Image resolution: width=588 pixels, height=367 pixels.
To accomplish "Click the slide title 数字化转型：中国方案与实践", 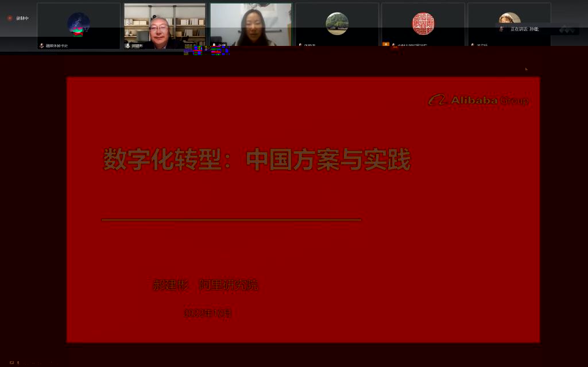I will pos(257,160).
